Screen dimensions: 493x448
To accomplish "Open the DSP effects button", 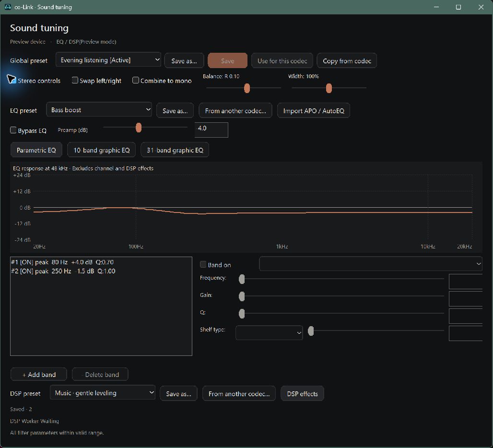I will (x=302, y=394).
